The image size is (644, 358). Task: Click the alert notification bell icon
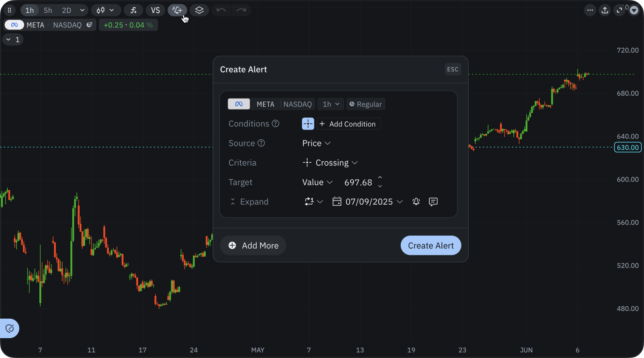(416, 202)
